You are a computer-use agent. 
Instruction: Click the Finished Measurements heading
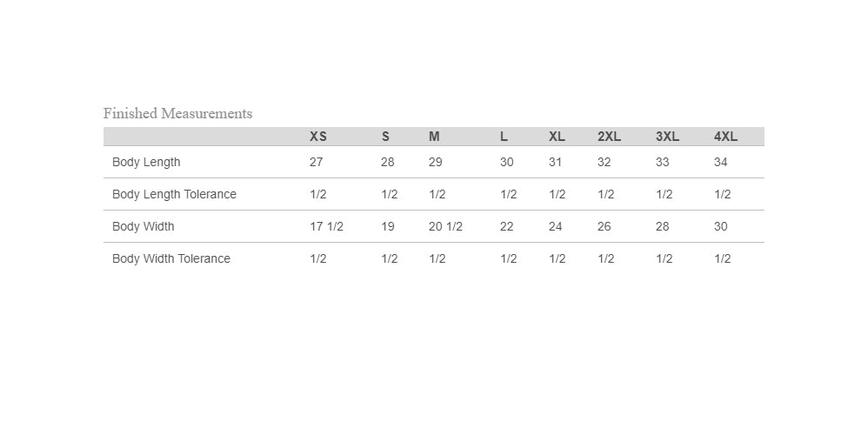click(x=177, y=114)
